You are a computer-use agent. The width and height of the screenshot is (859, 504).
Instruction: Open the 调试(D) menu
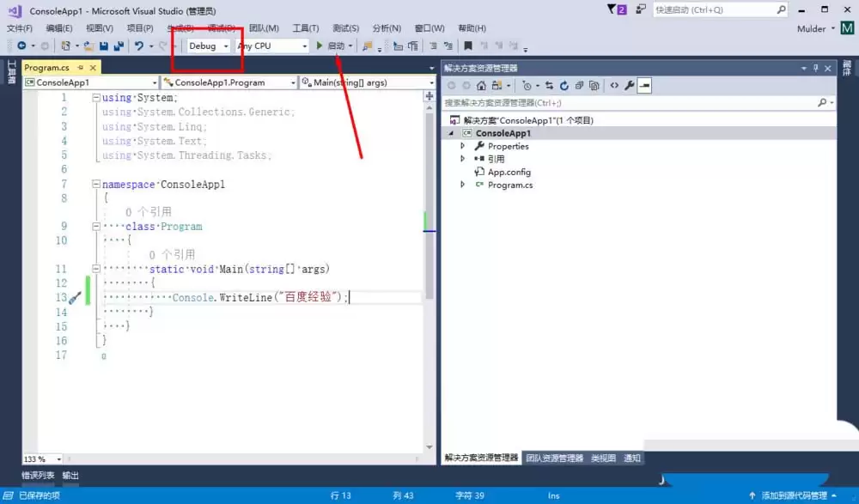[x=220, y=27]
